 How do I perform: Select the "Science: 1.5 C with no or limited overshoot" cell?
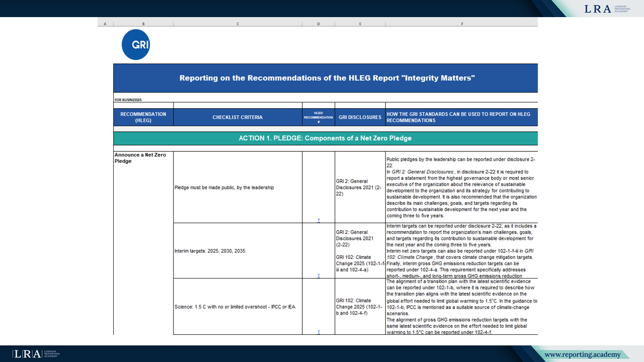[x=237, y=306]
